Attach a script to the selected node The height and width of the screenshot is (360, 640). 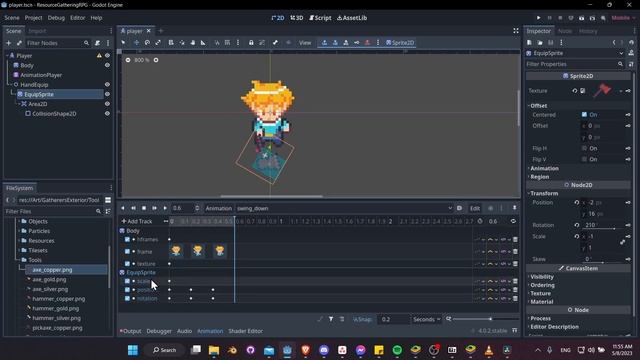[98, 43]
